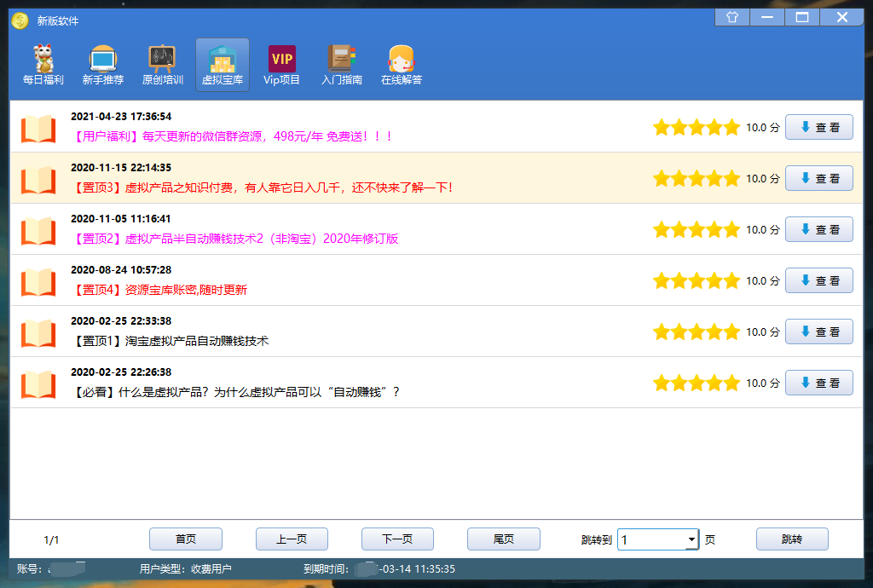Click 查看 for the 置顶3 entry
This screenshot has width=873, height=588.
coord(818,179)
